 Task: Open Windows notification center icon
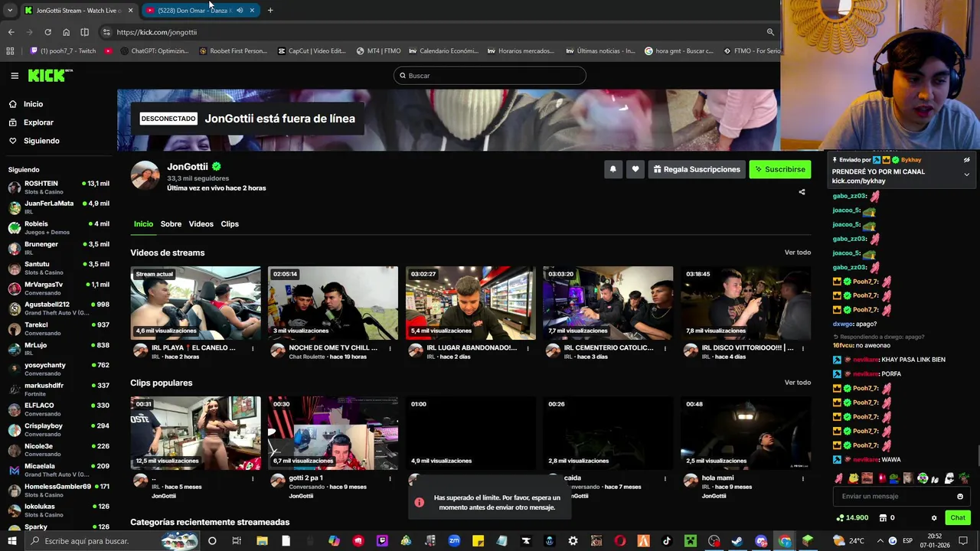[963, 541]
